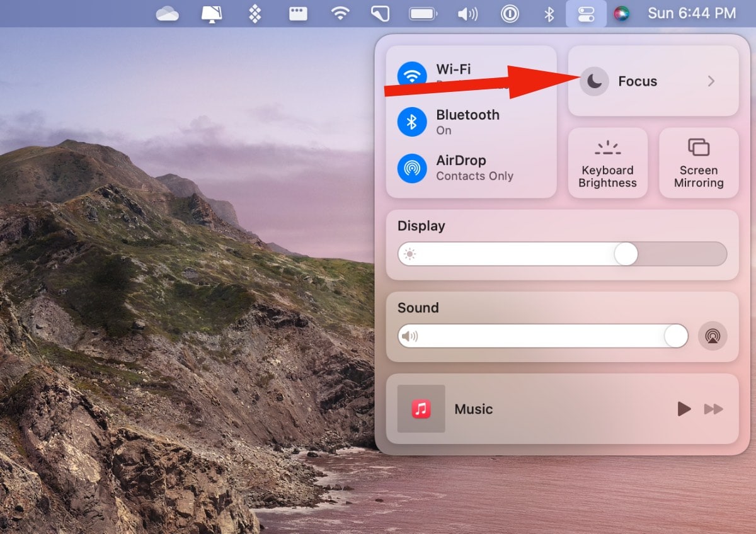The image size is (756, 534).
Task: Open Keyboard Brightness control
Action: pos(608,163)
